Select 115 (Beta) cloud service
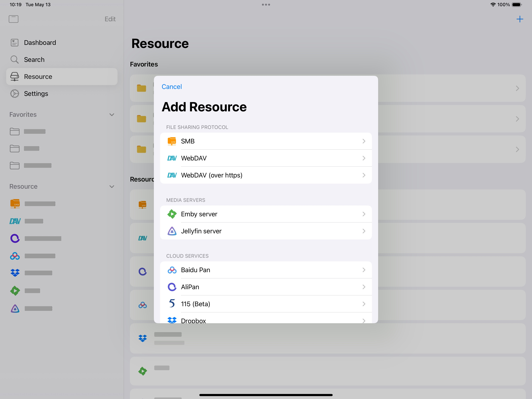 [266, 304]
